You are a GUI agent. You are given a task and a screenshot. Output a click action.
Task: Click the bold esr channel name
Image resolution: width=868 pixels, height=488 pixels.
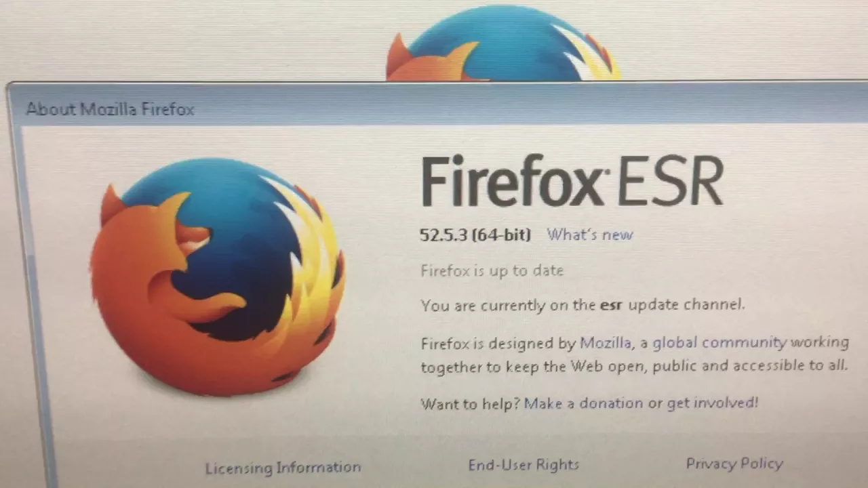(611, 305)
